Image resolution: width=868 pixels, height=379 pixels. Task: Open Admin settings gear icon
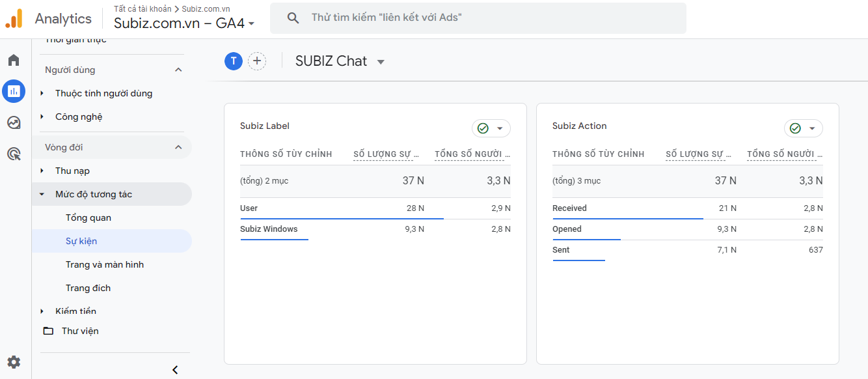coord(14,362)
